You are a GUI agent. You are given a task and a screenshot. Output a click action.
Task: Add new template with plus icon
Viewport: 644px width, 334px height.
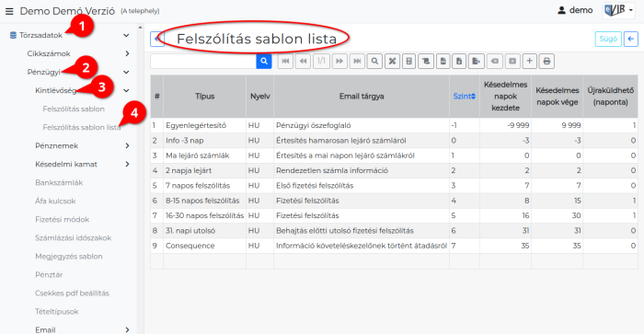click(529, 62)
